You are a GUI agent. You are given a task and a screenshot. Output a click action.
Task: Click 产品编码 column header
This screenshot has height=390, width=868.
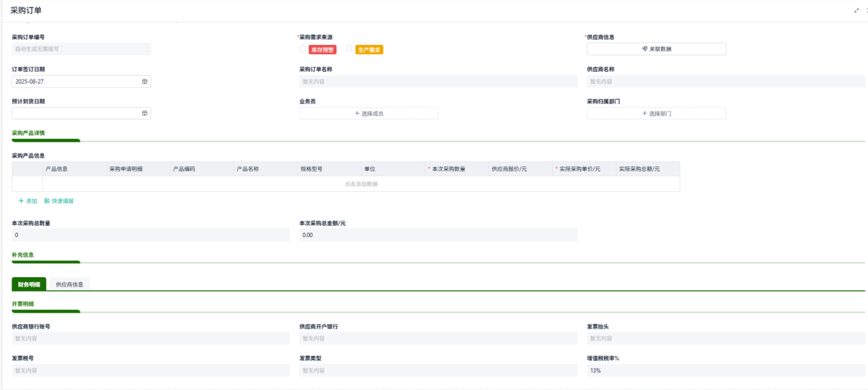pos(202,169)
